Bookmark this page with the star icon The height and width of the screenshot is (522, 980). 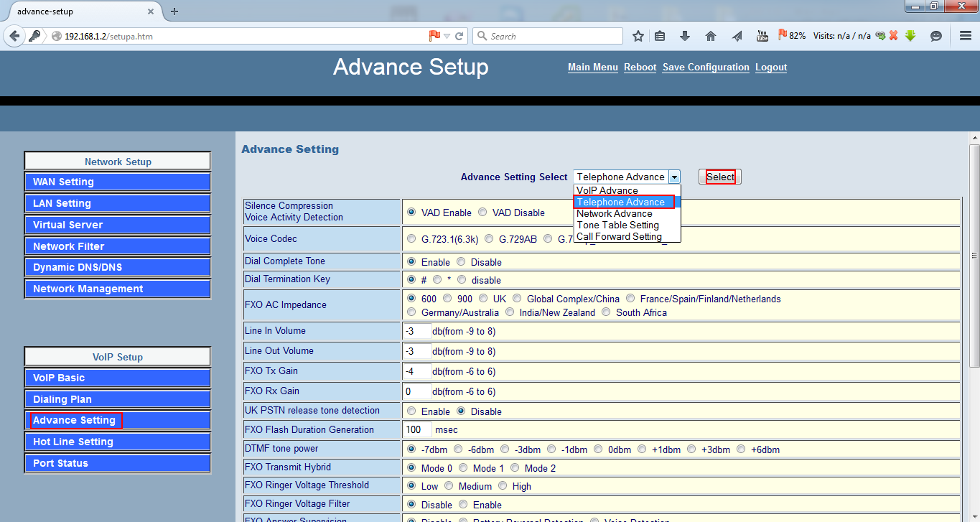(x=638, y=36)
